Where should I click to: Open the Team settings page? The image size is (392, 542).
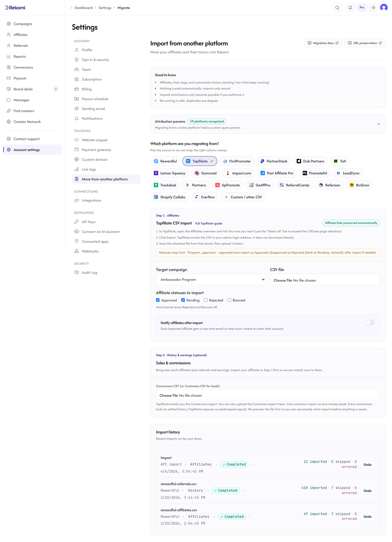(x=106, y=69)
